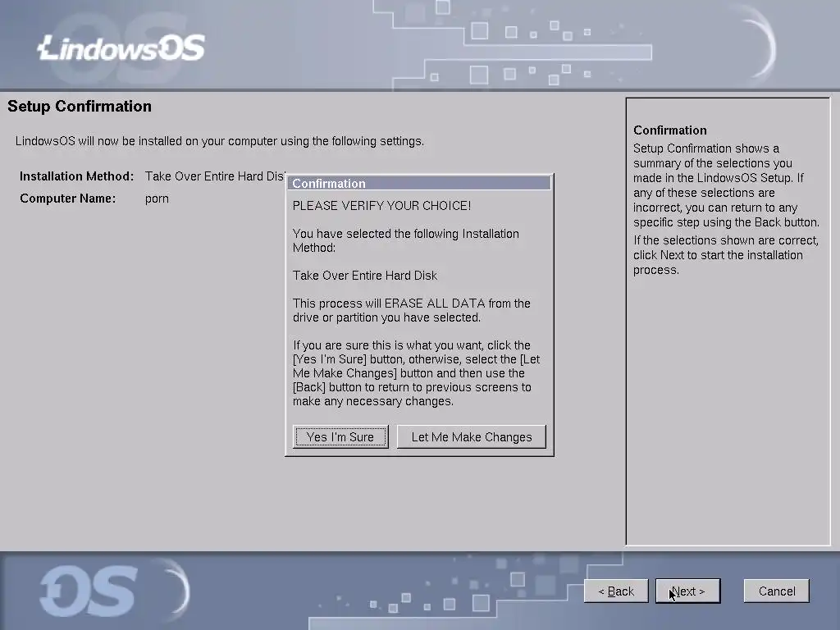Viewport: 840px width, 630px height.
Task: Click 'If you are sure this is what you want' text
Action: [416, 373]
